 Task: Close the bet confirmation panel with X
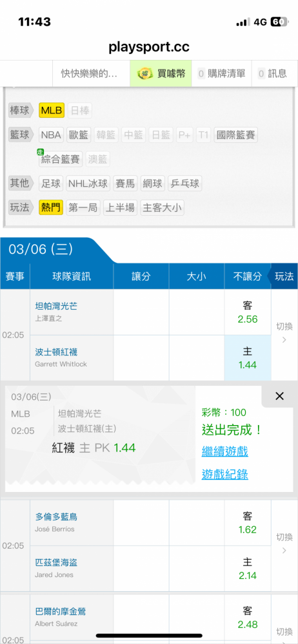coord(279,396)
